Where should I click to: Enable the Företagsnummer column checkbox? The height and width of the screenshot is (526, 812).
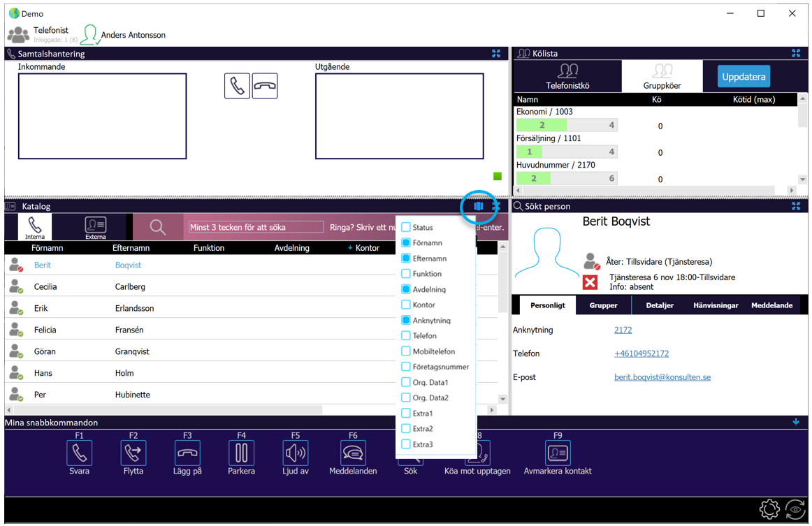(x=406, y=367)
